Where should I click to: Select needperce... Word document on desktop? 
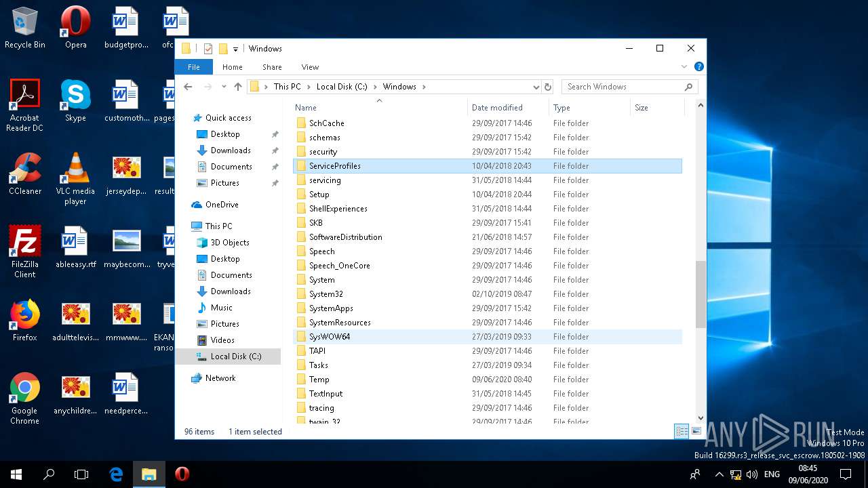[127, 394]
